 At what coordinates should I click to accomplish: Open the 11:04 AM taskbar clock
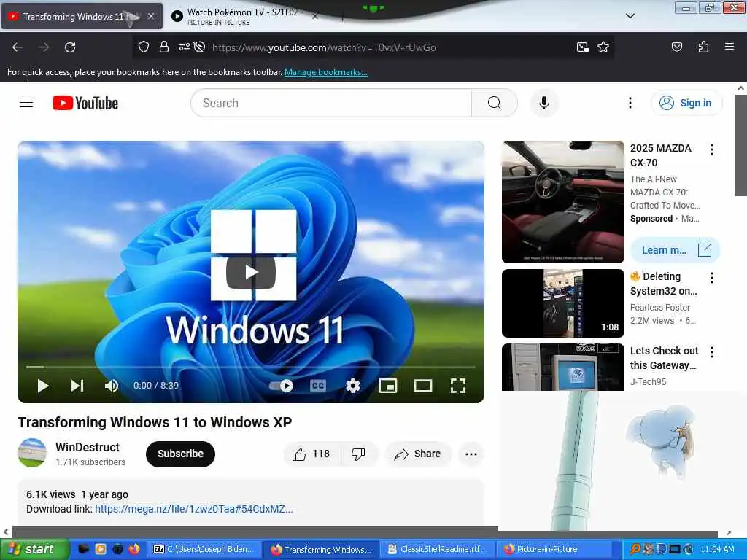[x=718, y=550]
